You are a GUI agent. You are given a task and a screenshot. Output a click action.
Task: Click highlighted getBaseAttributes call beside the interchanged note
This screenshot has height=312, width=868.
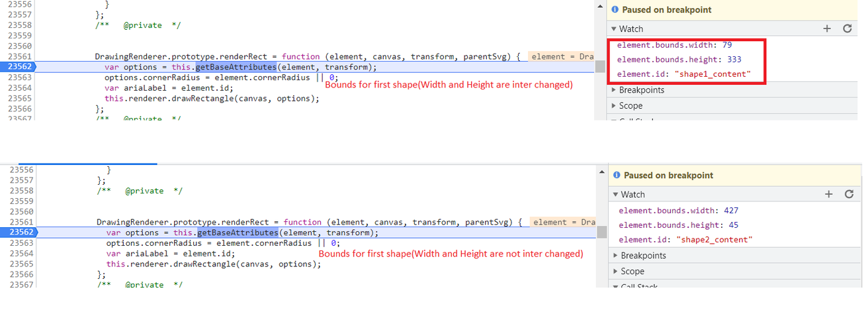click(236, 67)
